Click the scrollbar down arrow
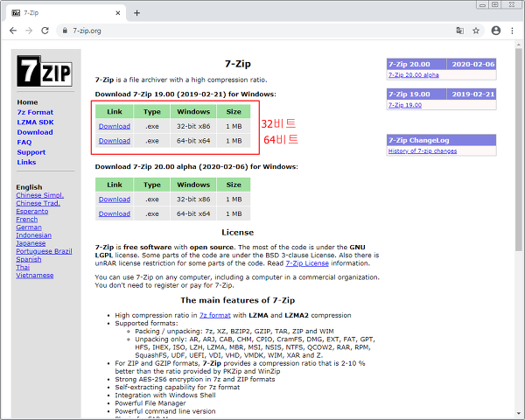525x420 pixels. coord(519,414)
